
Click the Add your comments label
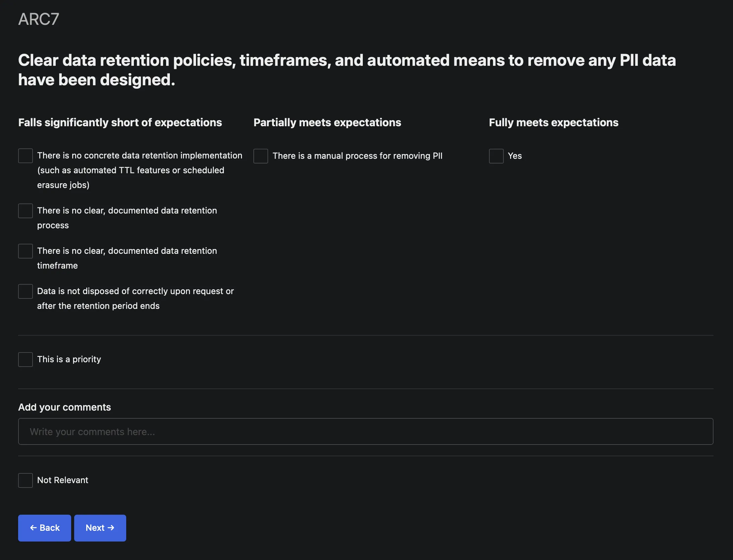[64, 407]
